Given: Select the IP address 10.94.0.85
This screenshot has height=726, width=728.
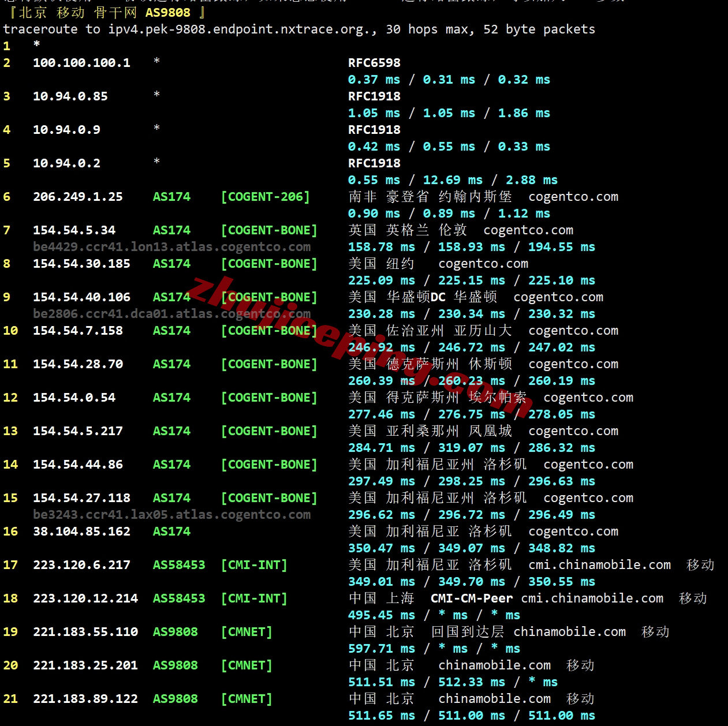Looking at the screenshot, I should click(70, 96).
